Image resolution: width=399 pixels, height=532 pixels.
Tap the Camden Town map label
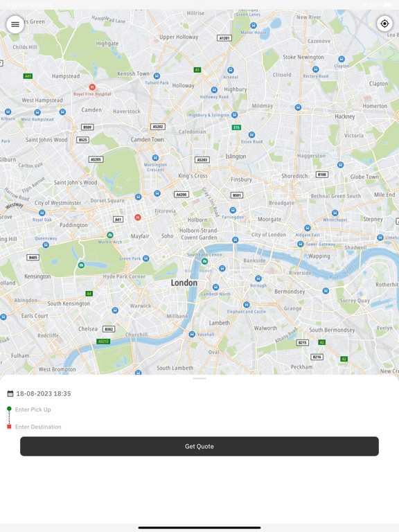point(148,139)
